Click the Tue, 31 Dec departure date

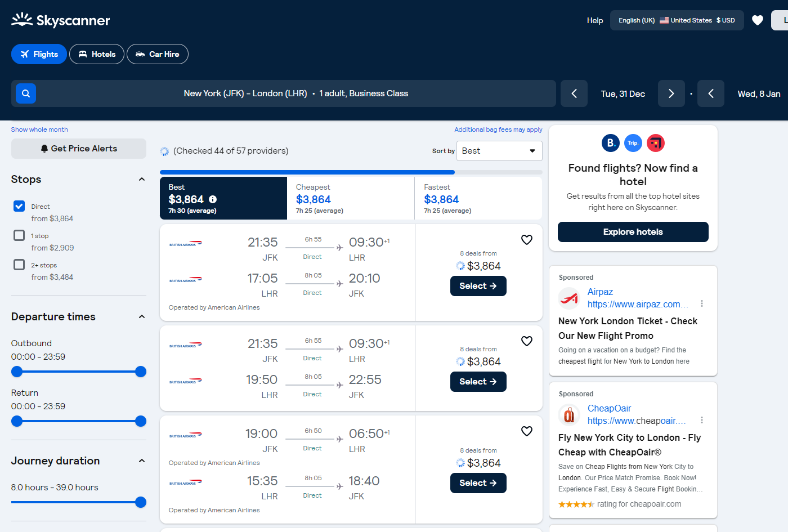point(623,93)
